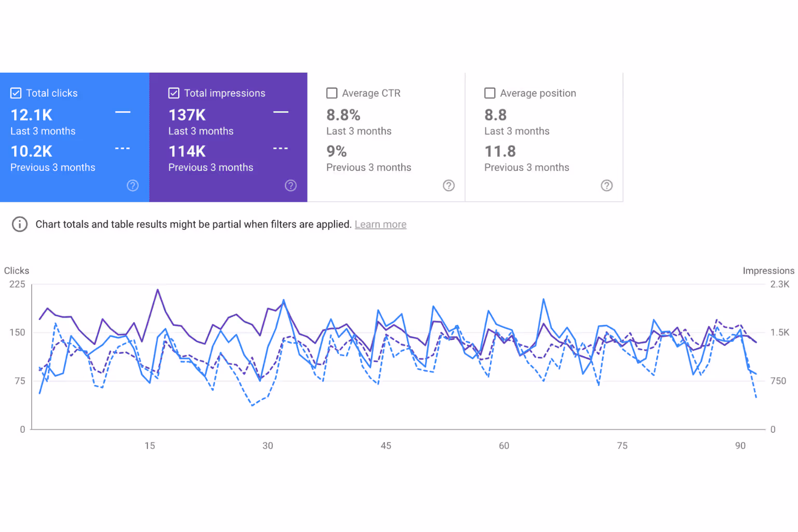This screenshot has height=532, width=798.
Task: Click solid line legend icon in Total clicks card
Action: 123,112
